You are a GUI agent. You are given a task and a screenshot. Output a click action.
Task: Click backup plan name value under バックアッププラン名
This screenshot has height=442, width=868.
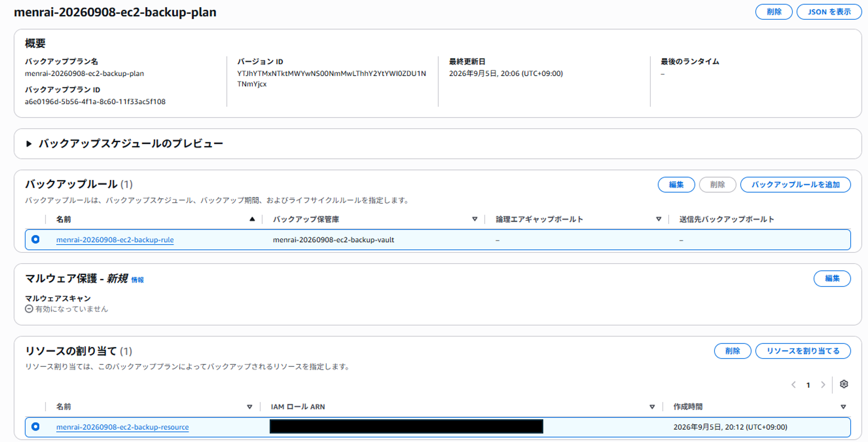(84, 73)
